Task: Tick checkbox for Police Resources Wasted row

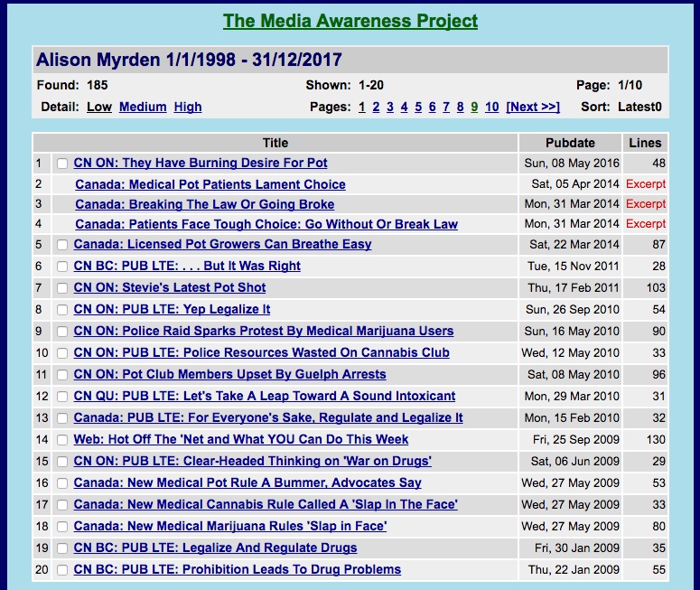Action: [x=62, y=353]
